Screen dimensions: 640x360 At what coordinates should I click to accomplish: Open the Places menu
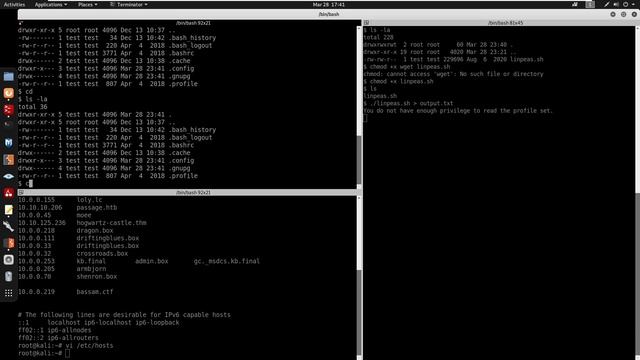88,4
